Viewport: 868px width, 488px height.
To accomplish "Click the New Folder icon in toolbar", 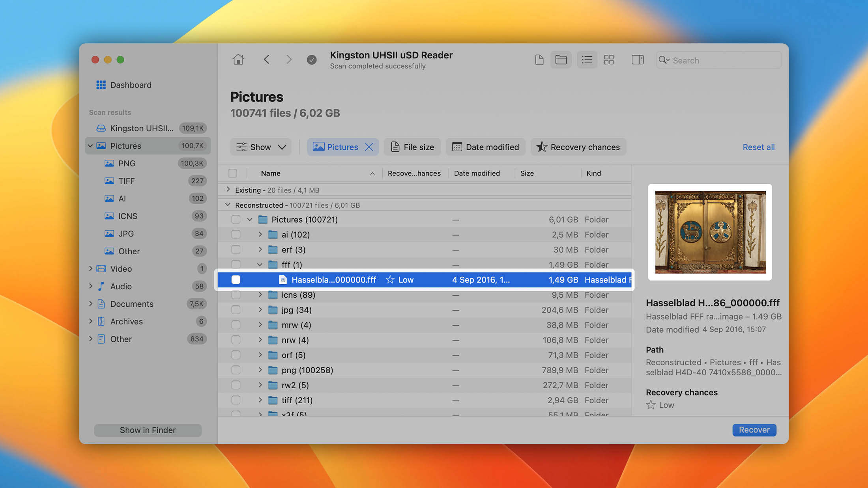I will click(x=560, y=60).
